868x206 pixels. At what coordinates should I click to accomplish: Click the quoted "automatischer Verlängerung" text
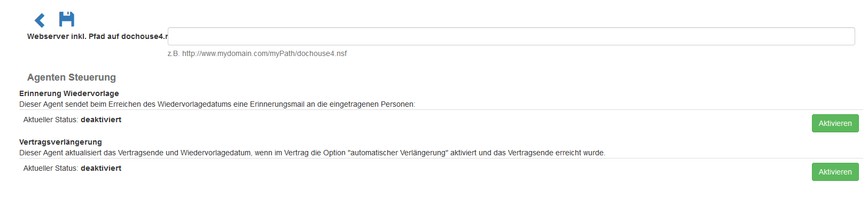click(398, 153)
